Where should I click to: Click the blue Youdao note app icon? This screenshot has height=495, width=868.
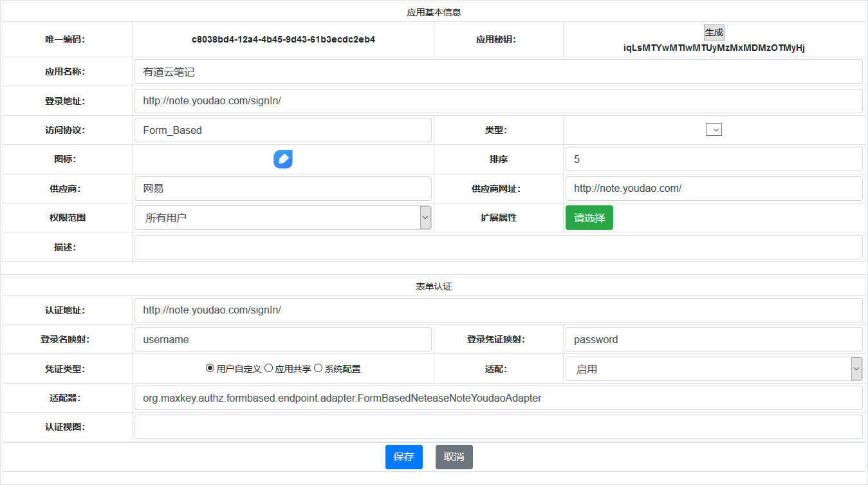coord(283,159)
